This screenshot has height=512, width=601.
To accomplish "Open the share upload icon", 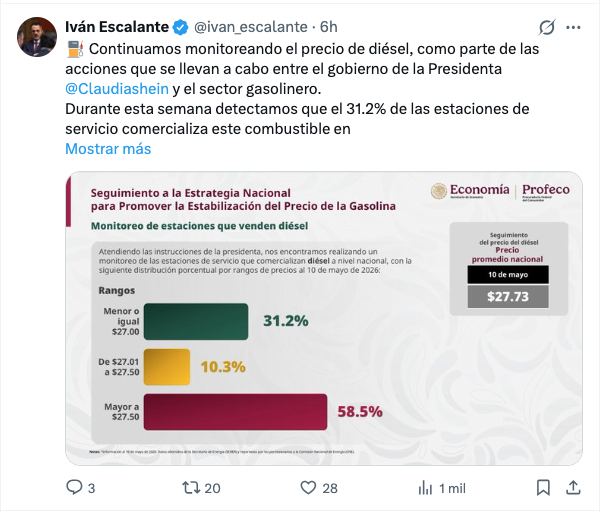I will pos(573,487).
